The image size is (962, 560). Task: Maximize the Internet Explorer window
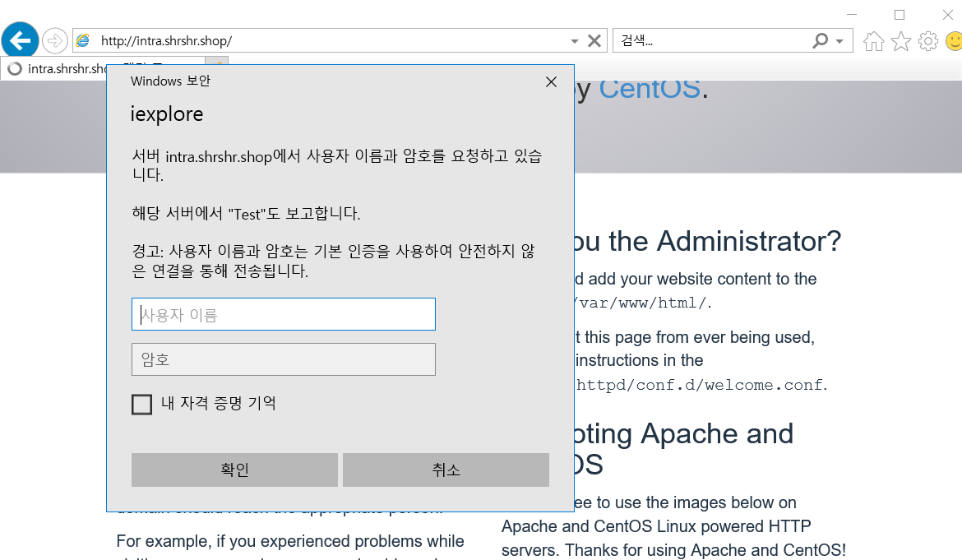[900, 14]
